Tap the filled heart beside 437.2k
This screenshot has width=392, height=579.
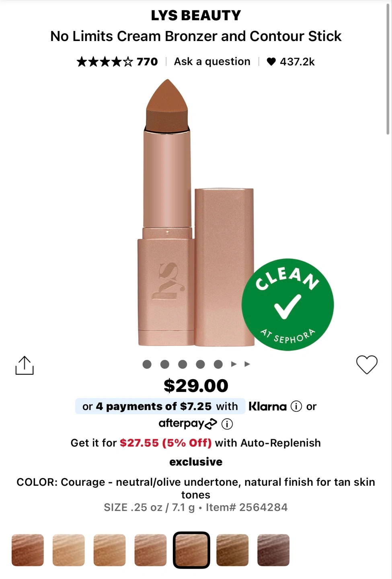[x=271, y=62]
